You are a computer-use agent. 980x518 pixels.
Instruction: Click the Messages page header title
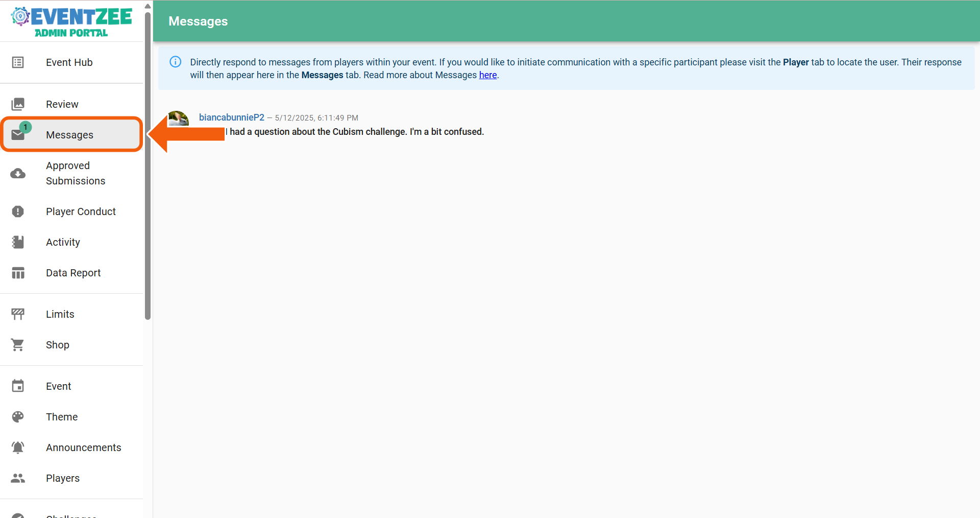click(x=198, y=21)
